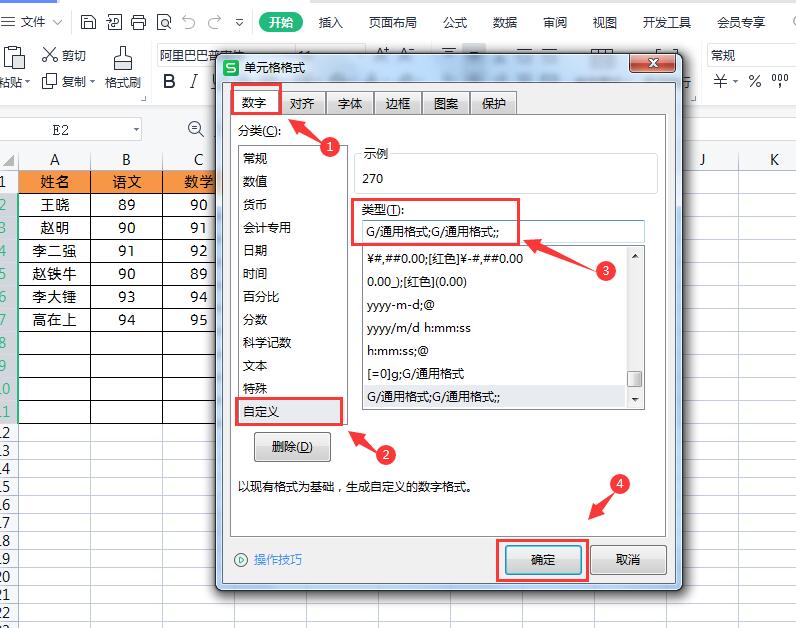Click scroll-up arrow of type list

tap(635, 256)
